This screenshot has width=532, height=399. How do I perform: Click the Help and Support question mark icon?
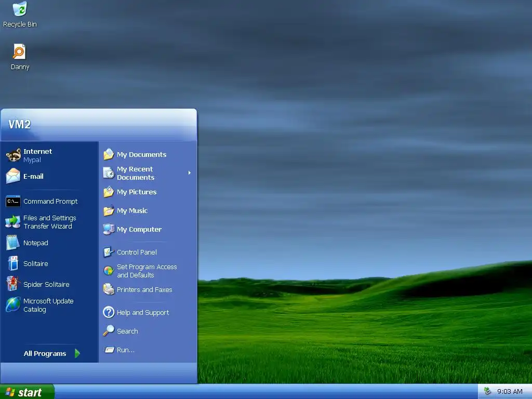(x=109, y=312)
